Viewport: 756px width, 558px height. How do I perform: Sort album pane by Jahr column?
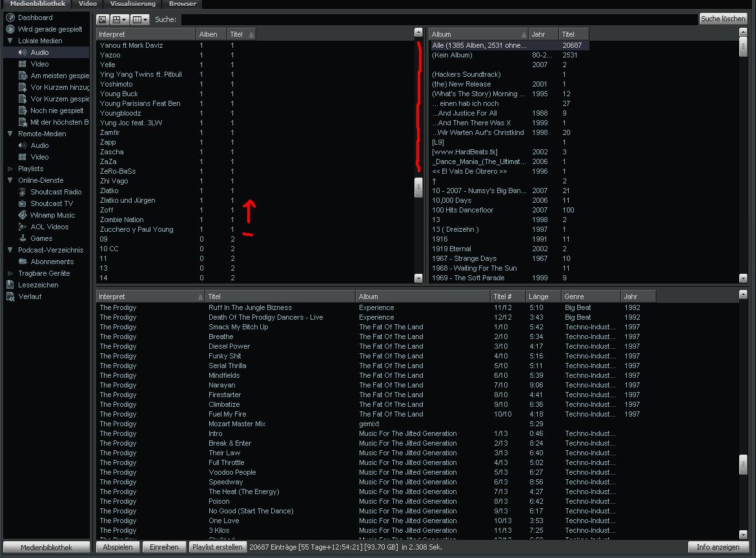tap(543, 34)
